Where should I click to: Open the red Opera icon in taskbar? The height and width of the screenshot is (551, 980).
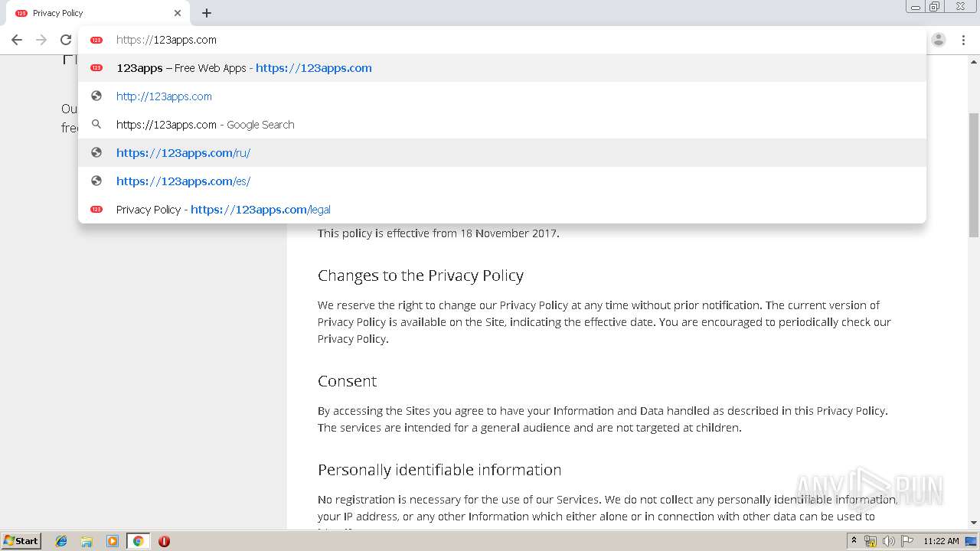pyautogui.click(x=164, y=541)
